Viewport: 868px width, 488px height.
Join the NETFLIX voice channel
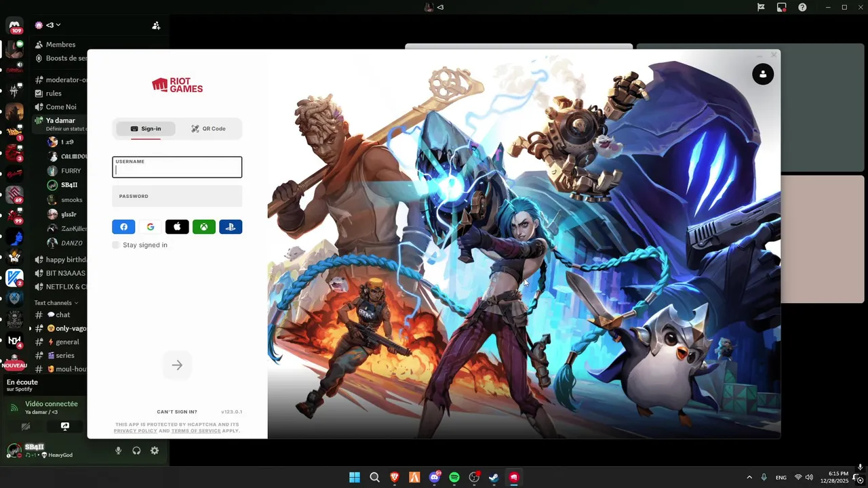[60, 287]
